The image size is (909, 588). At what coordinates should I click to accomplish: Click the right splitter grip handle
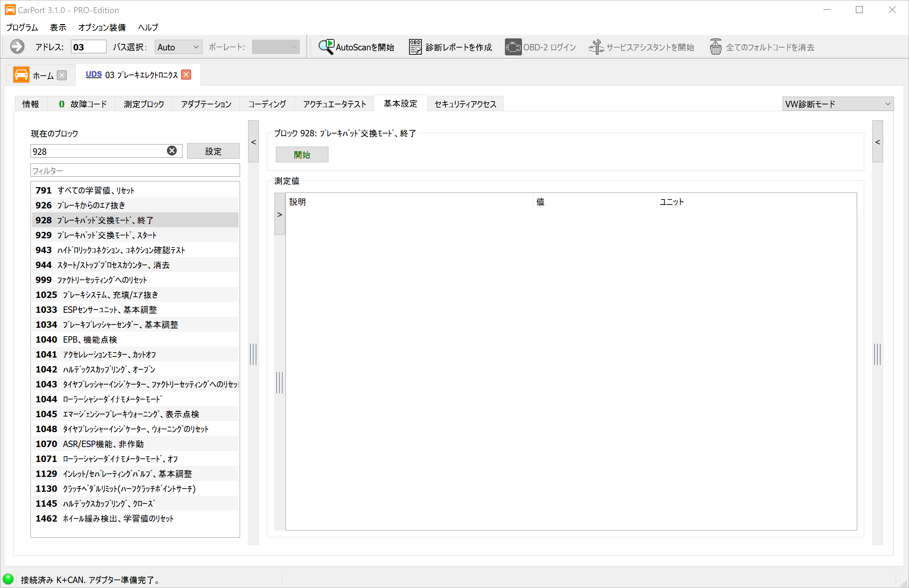pos(877,354)
